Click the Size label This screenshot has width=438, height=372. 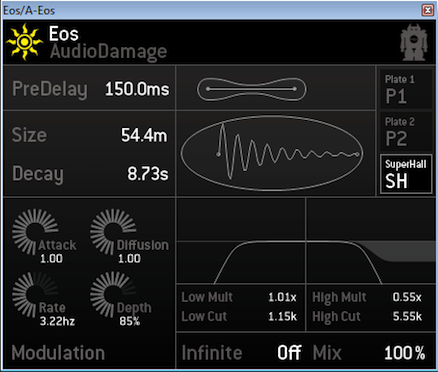click(29, 135)
